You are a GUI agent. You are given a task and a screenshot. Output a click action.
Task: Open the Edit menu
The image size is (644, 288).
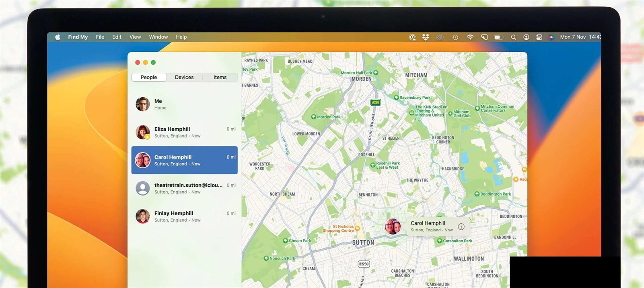pos(117,37)
